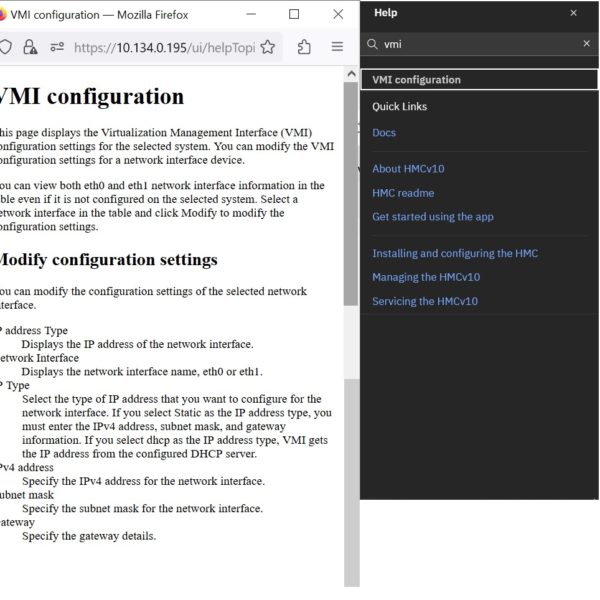Open the Servicing the HMCv10 link
This screenshot has height=600, width=600.
coord(425,301)
